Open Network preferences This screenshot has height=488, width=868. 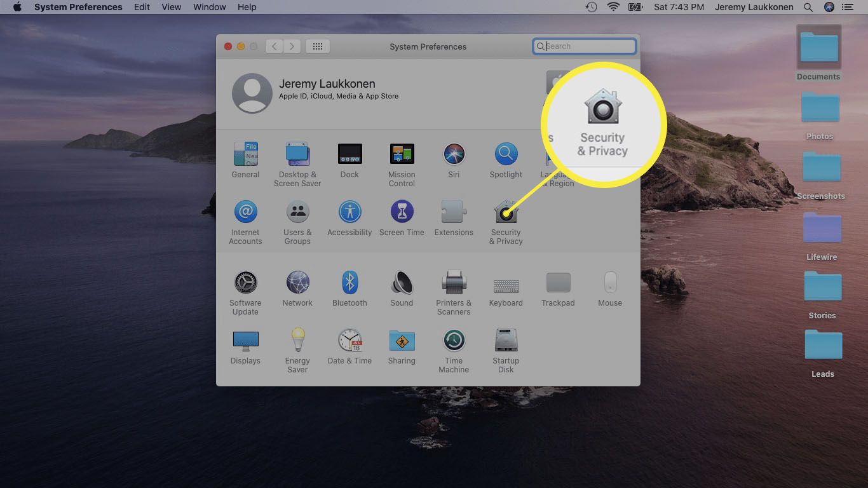(x=297, y=288)
